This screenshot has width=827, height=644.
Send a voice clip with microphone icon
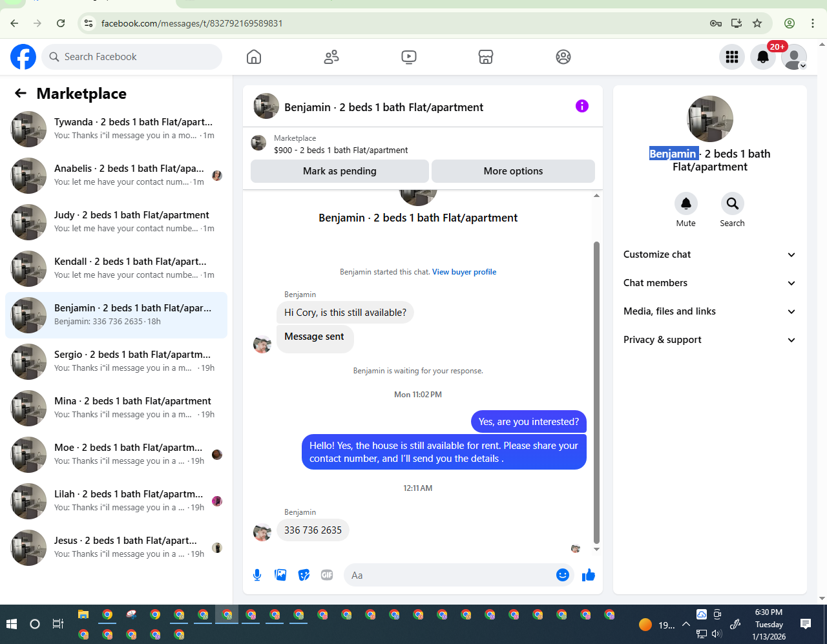[257, 575]
